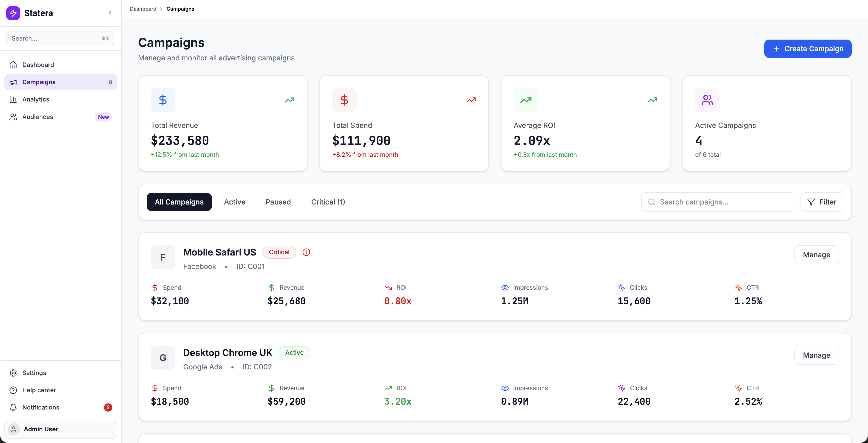Click the Settings gear icon
This screenshot has width=868, height=443.
pyautogui.click(x=13, y=372)
